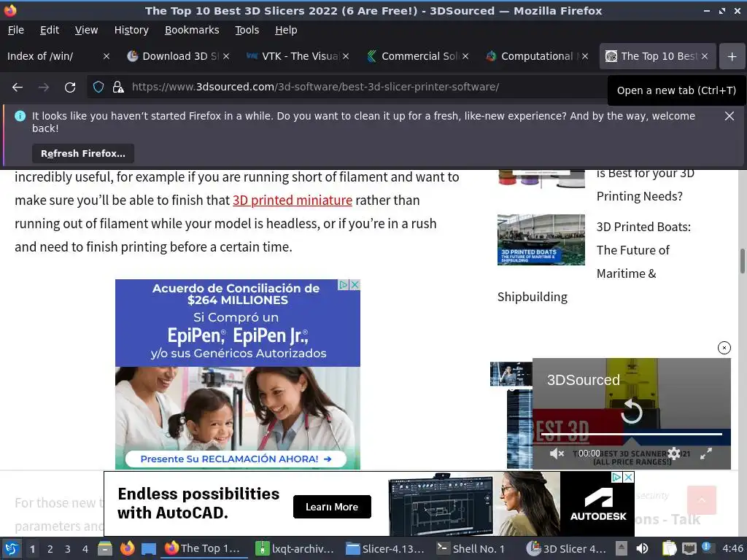Switch to Slicer-4.13 taskbar window
This screenshot has height=560, width=747.
coord(385,549)
